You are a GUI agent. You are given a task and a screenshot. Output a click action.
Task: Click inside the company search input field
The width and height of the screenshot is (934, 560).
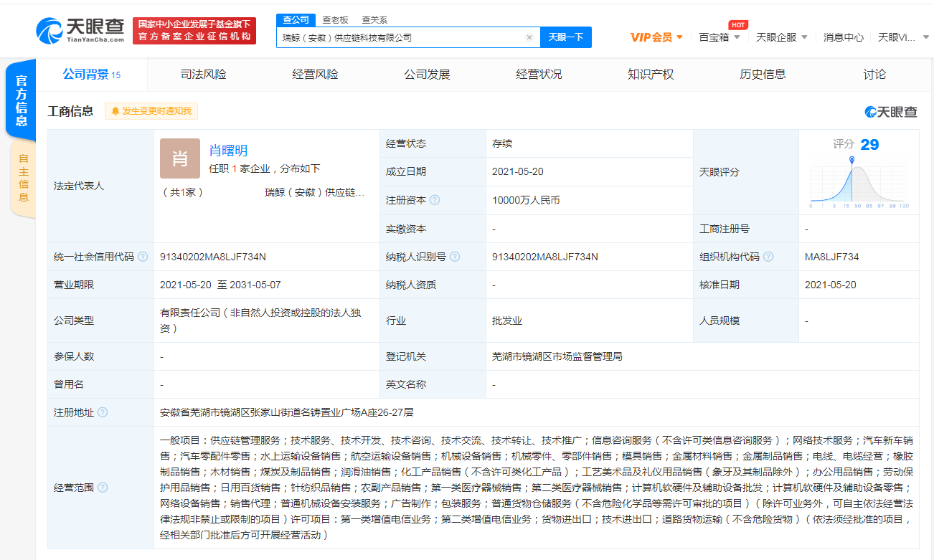(402, 37)
